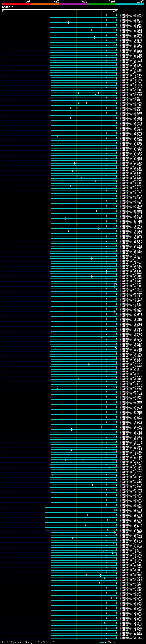146x644 pixels.
Task: Select the UniRef100_C4WRU6 label
Action: pos(131,590)
